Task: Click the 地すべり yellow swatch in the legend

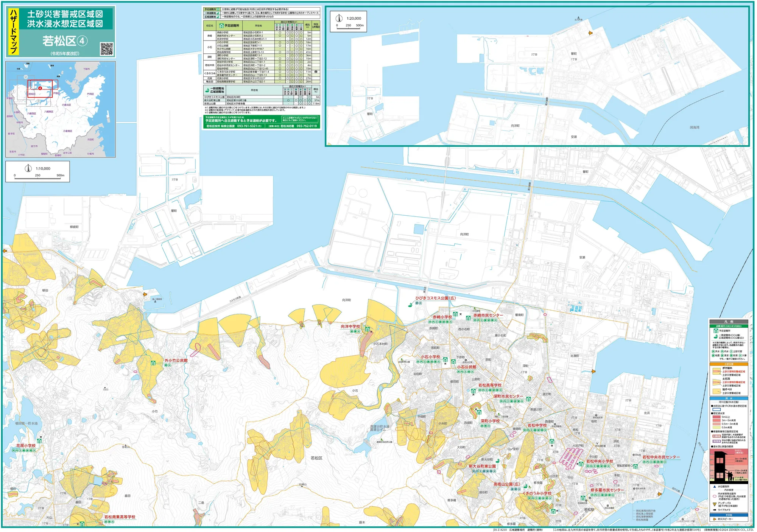Action: (717, 391)
